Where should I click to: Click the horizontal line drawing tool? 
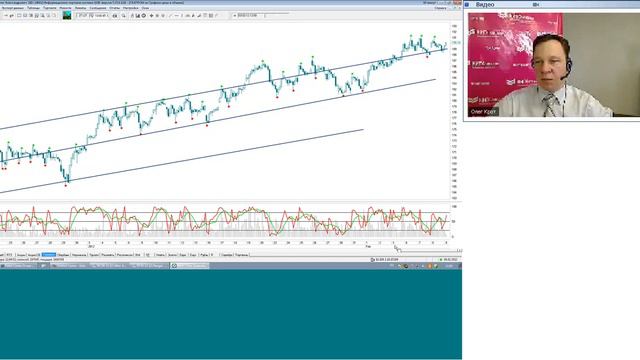pos(177,16)
